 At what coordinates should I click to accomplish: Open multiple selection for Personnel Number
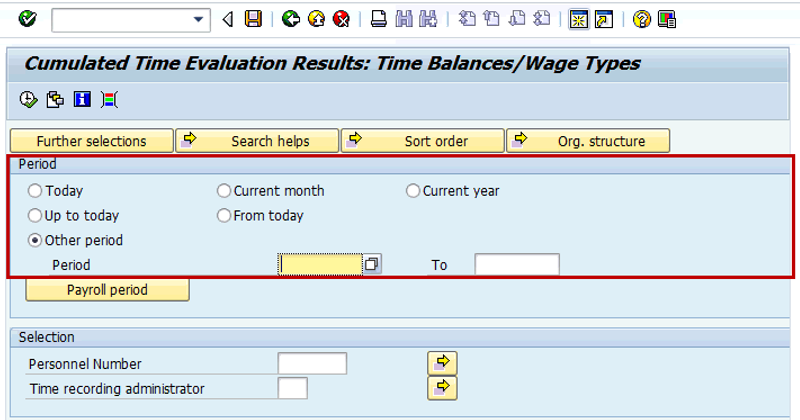[442, 362]
